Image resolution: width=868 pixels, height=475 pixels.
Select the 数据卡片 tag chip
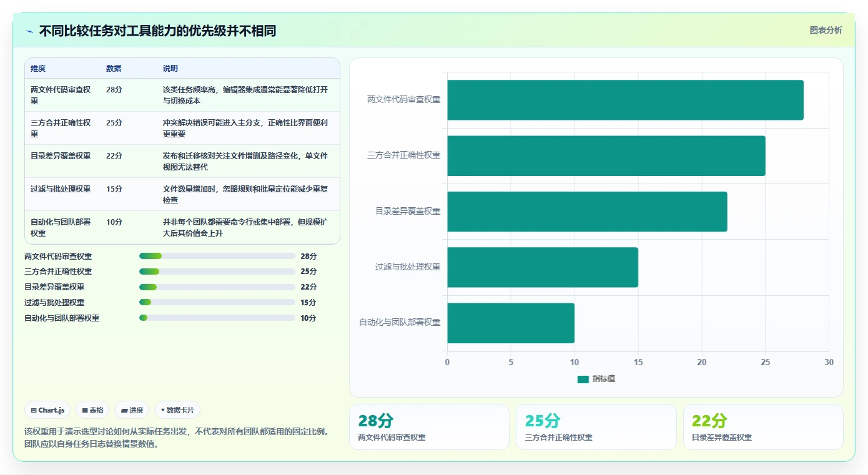pyautogui.click(x=177, y=410)
